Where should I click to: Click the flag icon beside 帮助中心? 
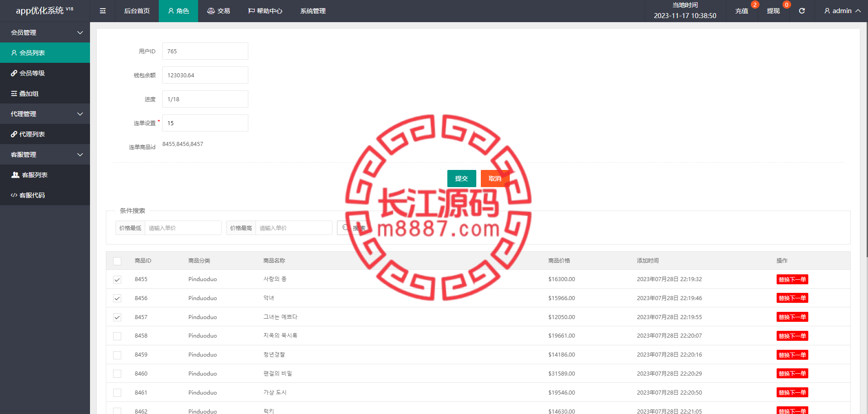pos(251,11)
